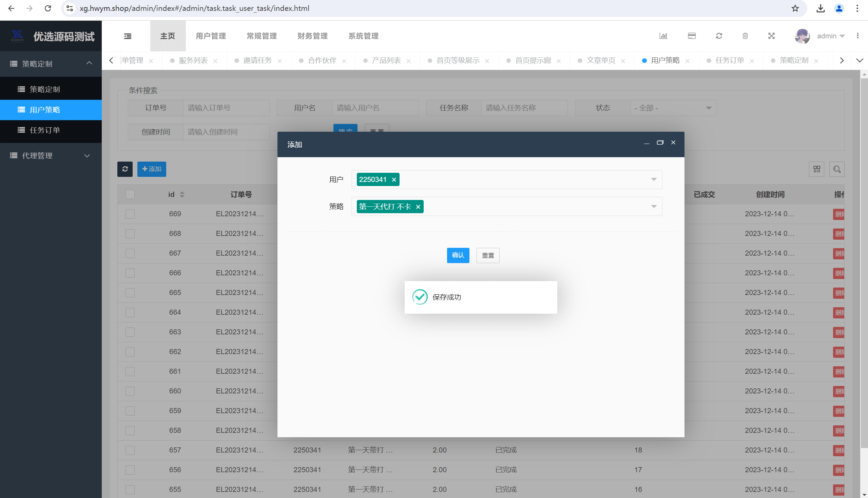Open the 财务管理 top menu
This screenshot has height=498, width=868.
(x=312, y=36)
